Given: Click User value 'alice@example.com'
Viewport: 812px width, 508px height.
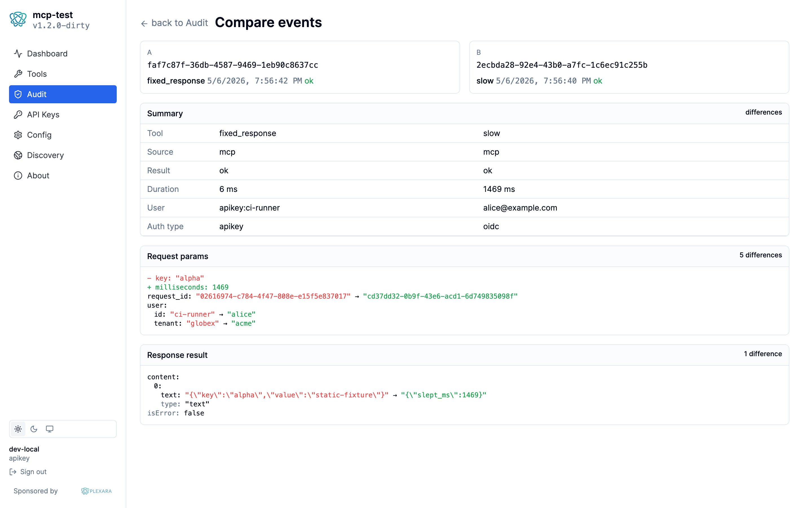Looking at the screenshot, I should (x=520, y=208).
